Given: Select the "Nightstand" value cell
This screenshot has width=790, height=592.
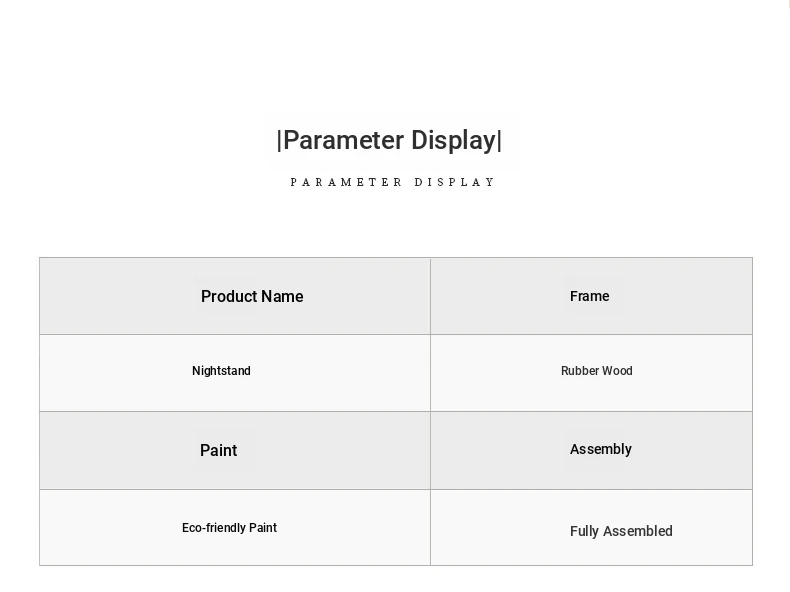Looking at the screenshot, I should 221,371.
